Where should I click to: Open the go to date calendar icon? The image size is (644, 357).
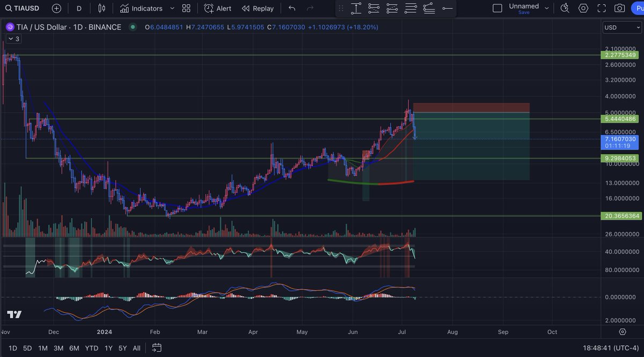point(156,348)
